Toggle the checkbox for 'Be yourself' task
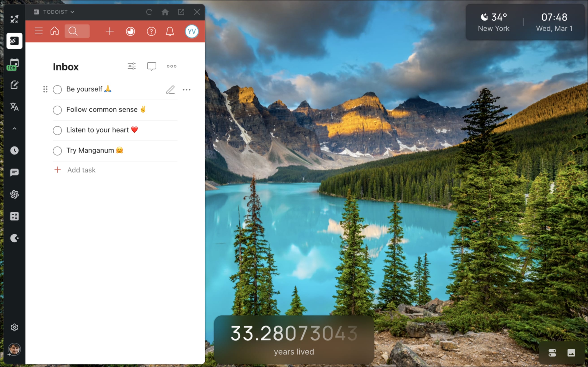Image resolution: width=588 pixels, height=367 pixels. 57,89
